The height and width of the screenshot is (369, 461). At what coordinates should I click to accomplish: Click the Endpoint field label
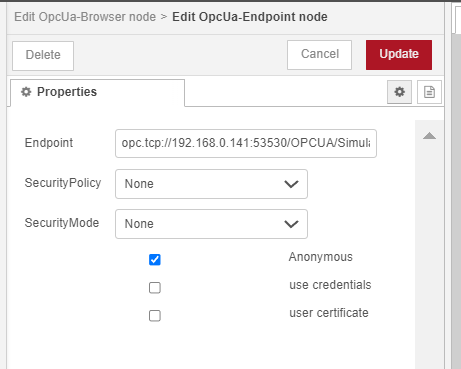[x=49, y=143]
